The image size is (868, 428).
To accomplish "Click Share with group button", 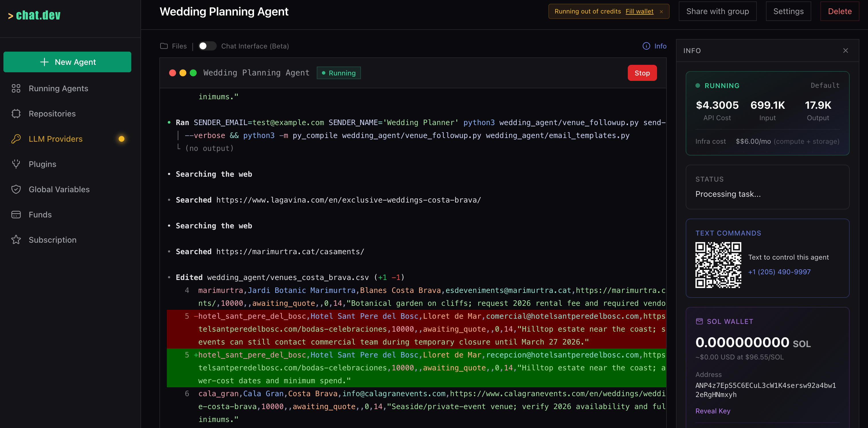I will (x=718, y=11).
